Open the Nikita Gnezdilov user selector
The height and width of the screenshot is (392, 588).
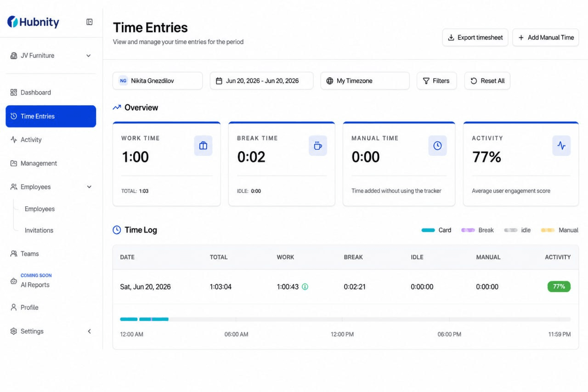[x=158, y=81]
